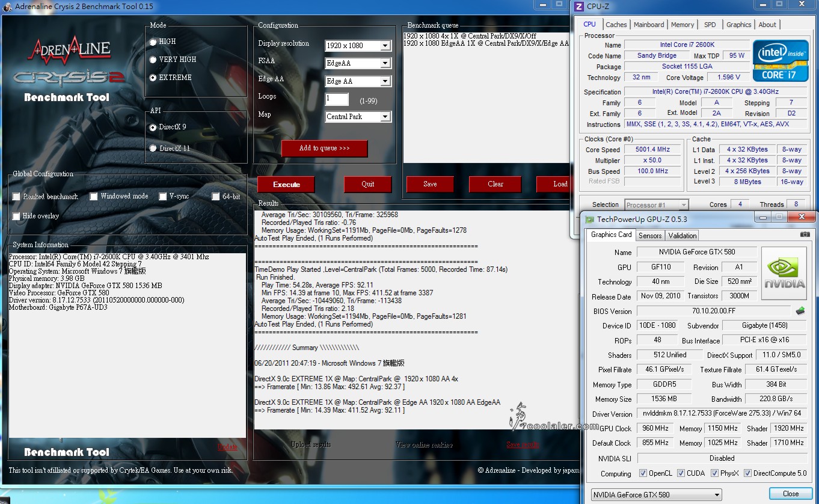
Task: Click Upload results link
Action: 311,444
